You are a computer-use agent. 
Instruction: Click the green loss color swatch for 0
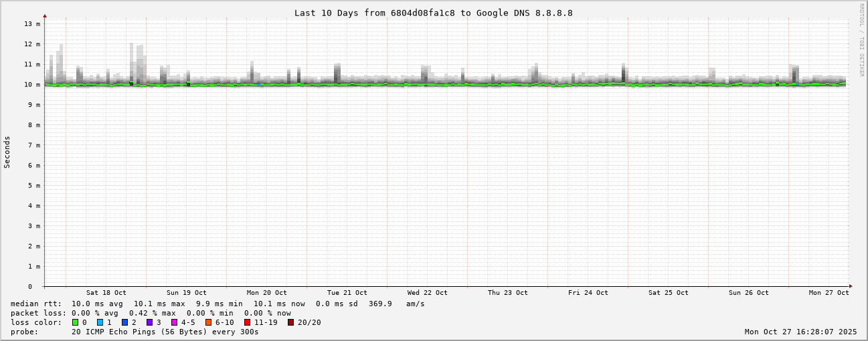75,322
